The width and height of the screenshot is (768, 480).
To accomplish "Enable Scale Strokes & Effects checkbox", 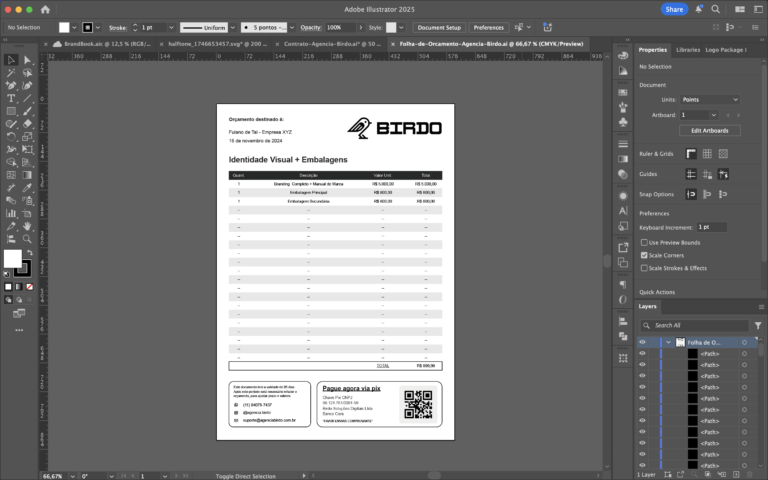I will pyautogui.click(x=645, y=268).
